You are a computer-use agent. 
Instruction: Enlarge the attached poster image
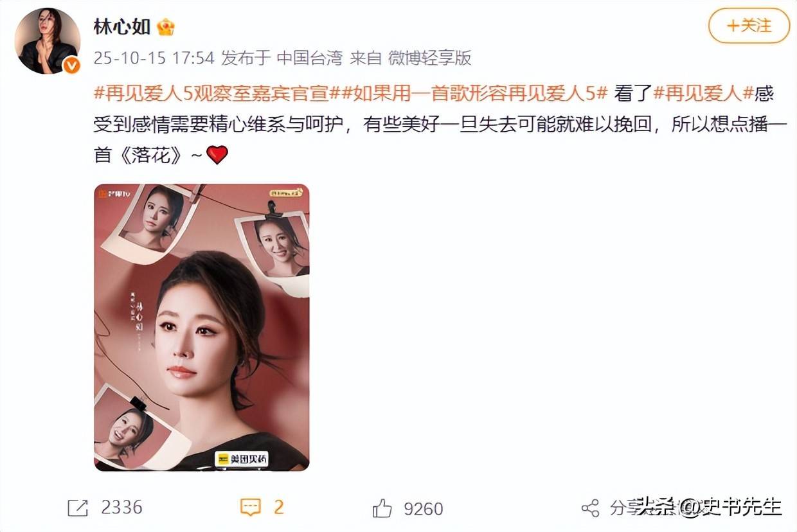[202, 328]
